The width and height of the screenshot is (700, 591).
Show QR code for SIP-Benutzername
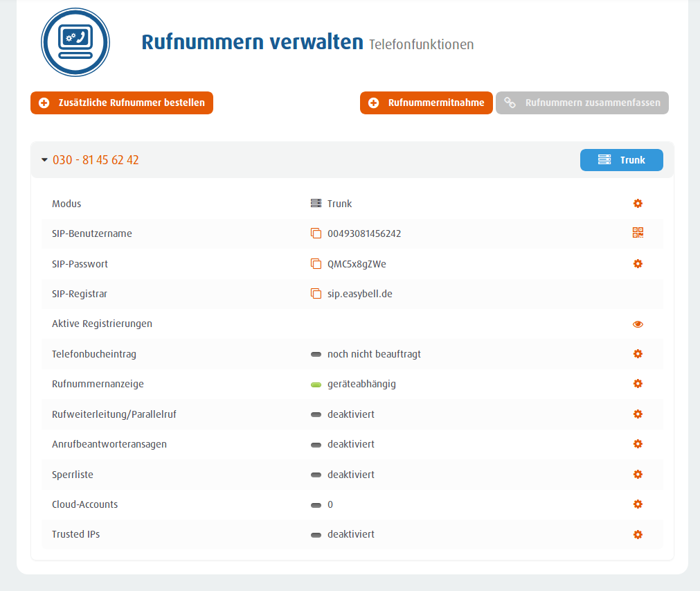point(638,233)
